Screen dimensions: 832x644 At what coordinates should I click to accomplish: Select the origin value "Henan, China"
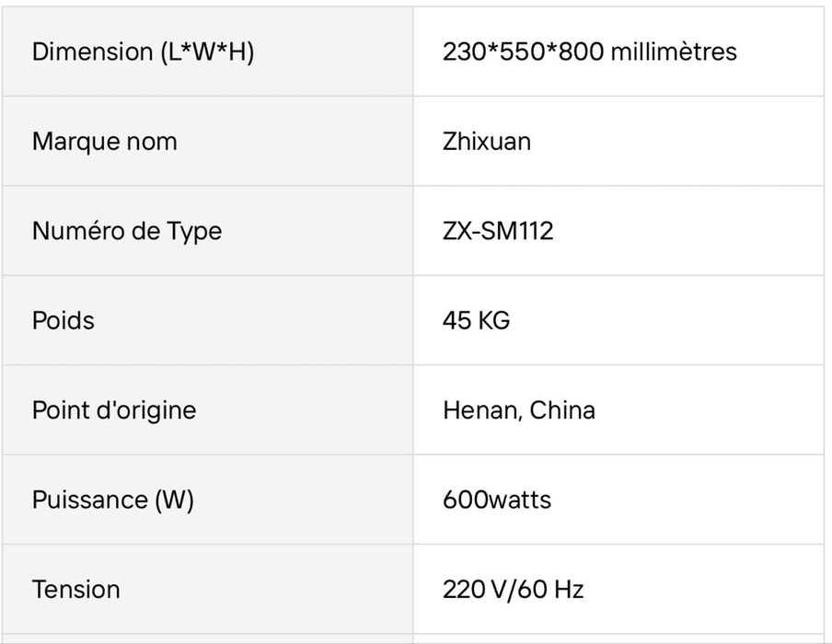pyautogui.click(x=518, y=410)
